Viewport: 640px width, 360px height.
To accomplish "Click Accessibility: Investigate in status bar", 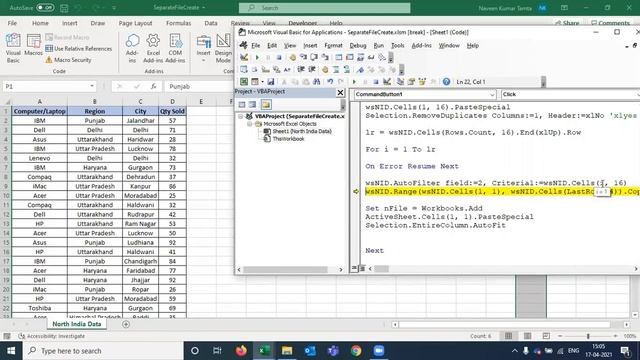I will coord(51,336).
